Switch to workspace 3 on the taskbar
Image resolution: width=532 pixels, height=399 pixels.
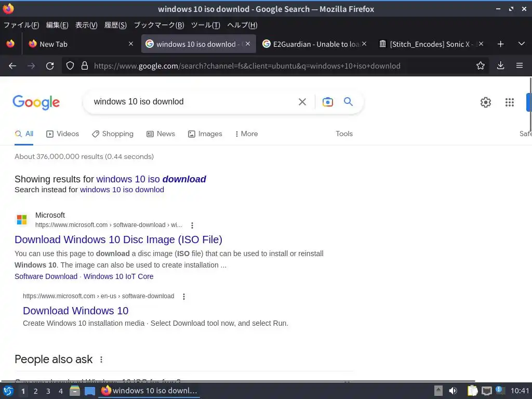(48, 391)
